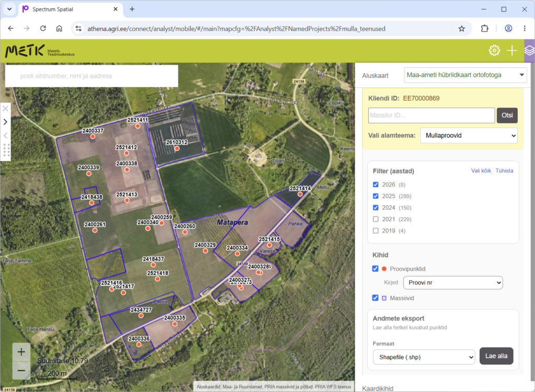This screenshot has width=535, height=392.
Task: Enable the 2021 year filter
Action: (x=376, y=219)
